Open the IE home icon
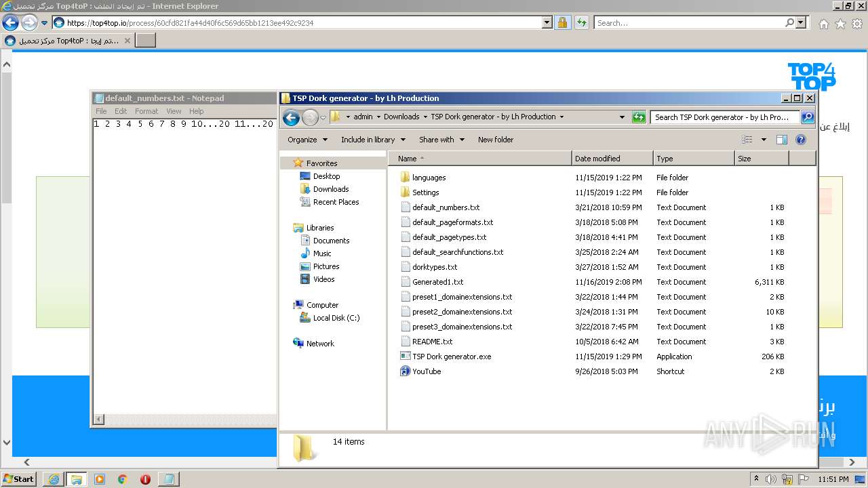This screenshot has height=488, width=868. (824, 24)
